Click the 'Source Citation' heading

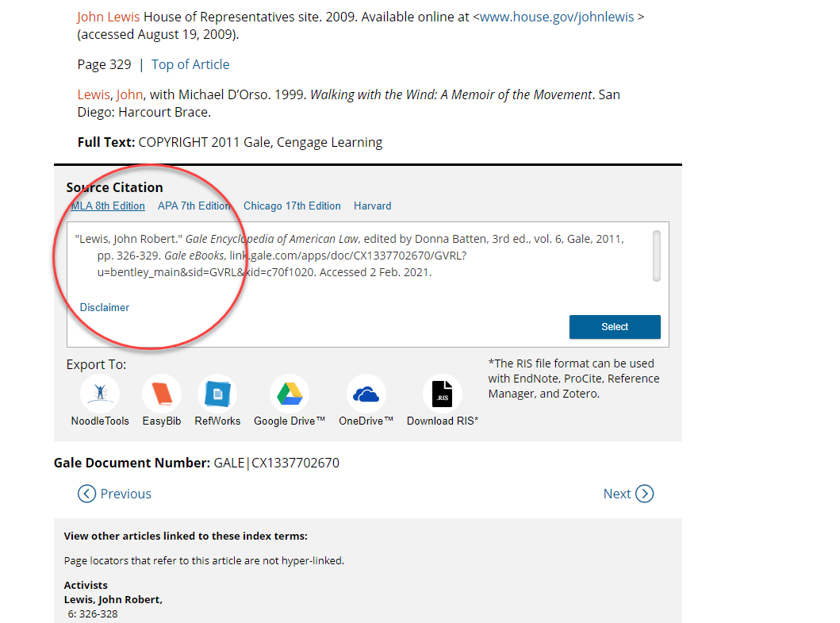[114, 187]
